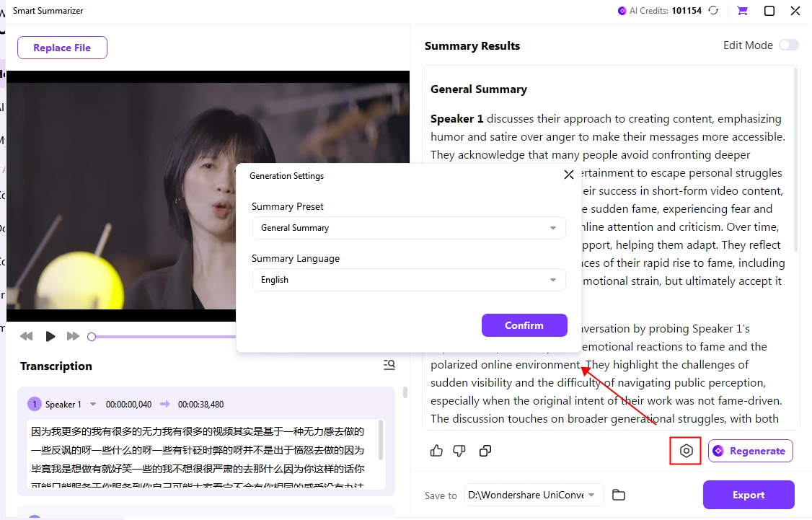The width and height of the screenshot is (812, 520).
Task: Search within the transcription
Action: point(389,365)
